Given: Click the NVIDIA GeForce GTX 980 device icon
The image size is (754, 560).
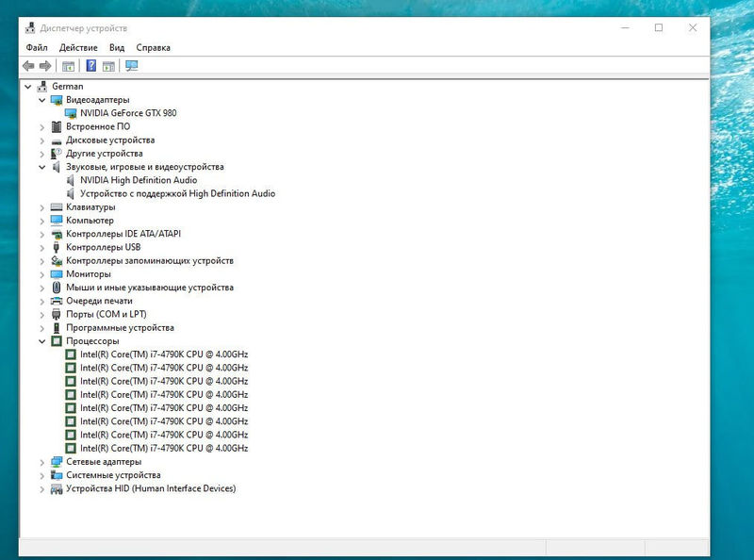Looking at the screenshot, I should pyautogui.click(x=71, y=113).
